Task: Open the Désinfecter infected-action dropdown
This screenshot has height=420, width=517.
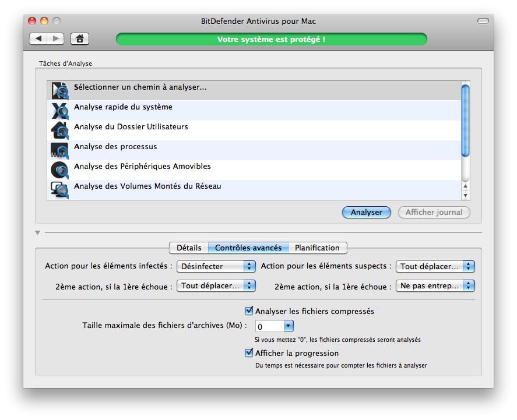Action: [x=216, y=266]
